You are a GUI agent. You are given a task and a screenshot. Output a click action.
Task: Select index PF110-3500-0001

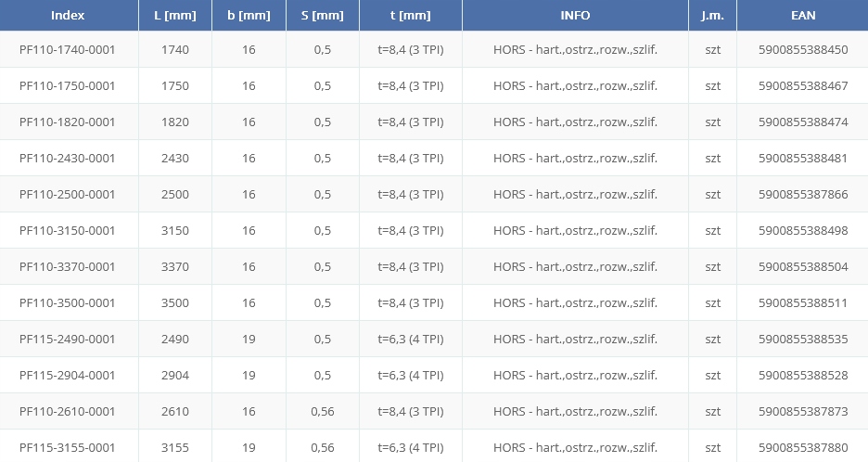[68, 303]
